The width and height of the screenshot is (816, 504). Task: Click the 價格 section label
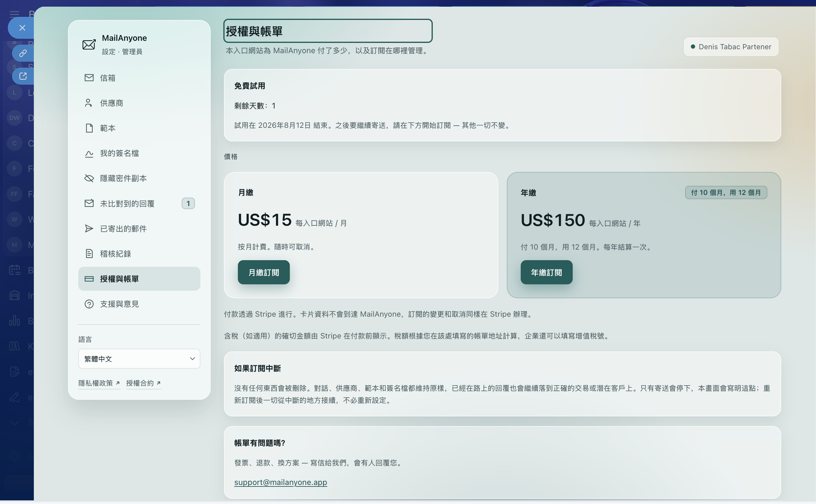(x=231, y=157)
